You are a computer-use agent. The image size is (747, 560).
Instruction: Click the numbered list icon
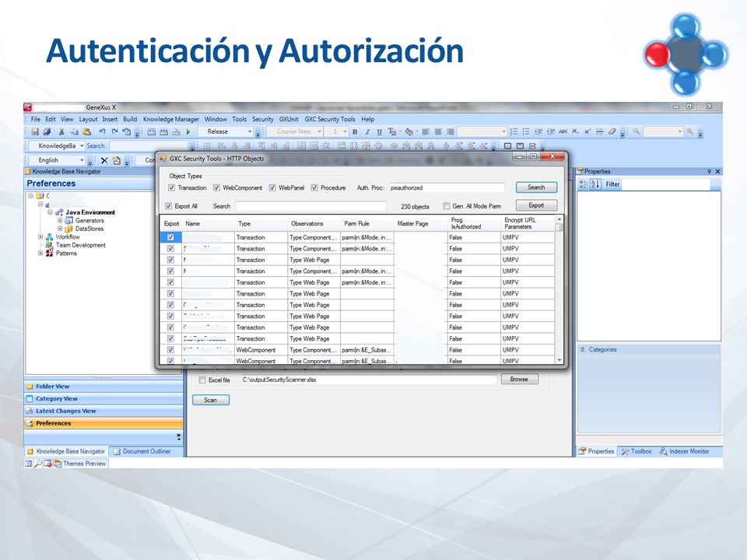tap(514, 131)
